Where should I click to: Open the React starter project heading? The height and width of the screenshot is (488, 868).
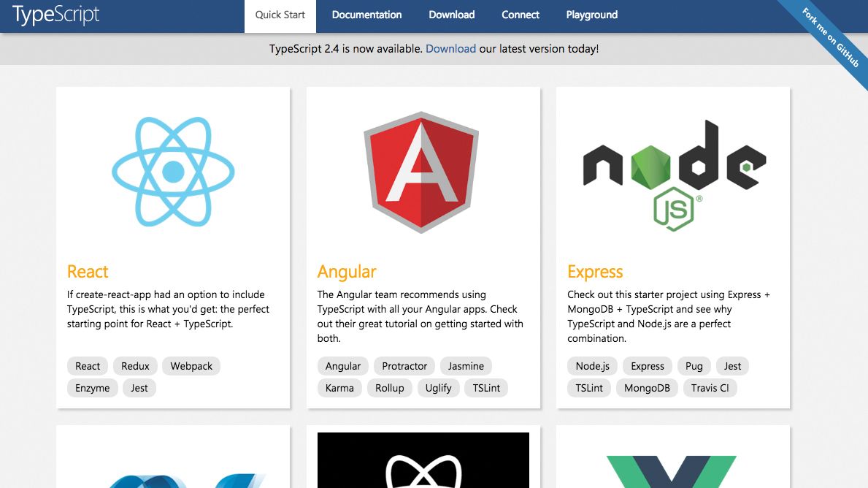coord(88,271)
